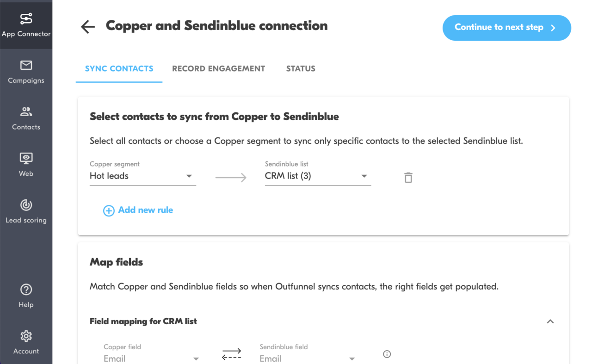Open the Campaigns section
Viewport: 592px width, 364px height.
pos(26,73)
